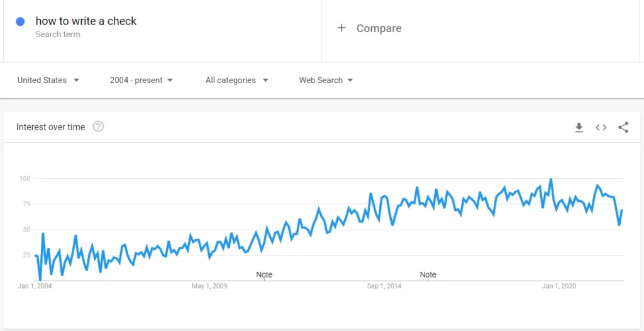This screenshot has height=331, width=644.
Task: Edit the 'how to write a check' term
Action: click(86, 21)
